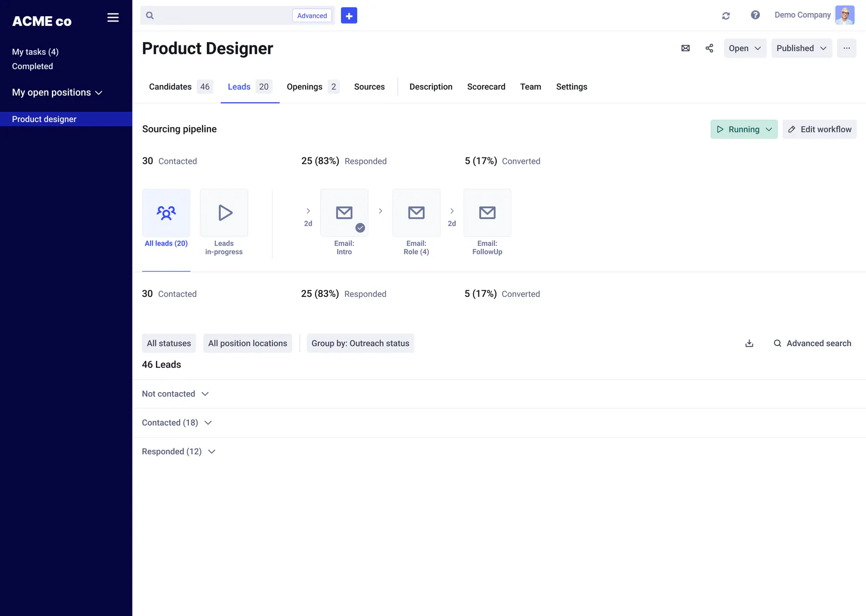Click the download export icon
The image size is (866, 616).
[749, 343]
